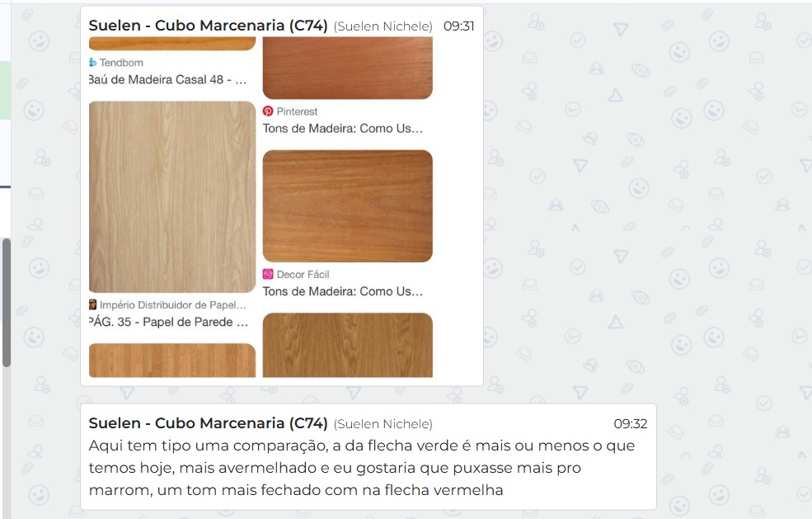Click the Pinterest logo icon

(268, 111)
